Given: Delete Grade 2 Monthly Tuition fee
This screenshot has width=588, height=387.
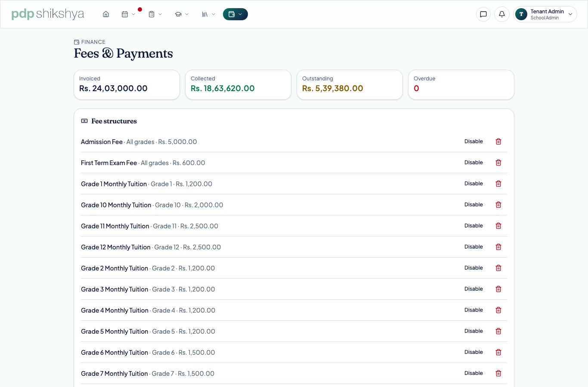Looking at the screenshot, I should point(498,268).
